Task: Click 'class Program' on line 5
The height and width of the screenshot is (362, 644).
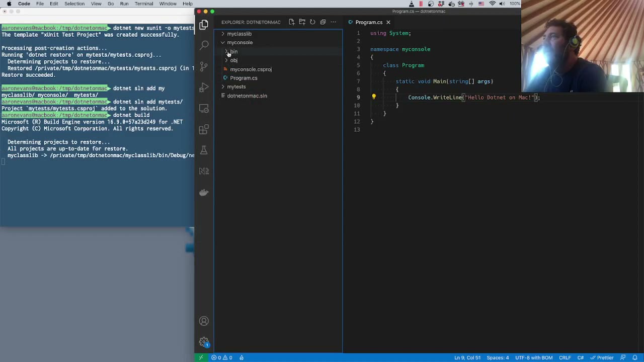Action: click(x=404, y=65)
